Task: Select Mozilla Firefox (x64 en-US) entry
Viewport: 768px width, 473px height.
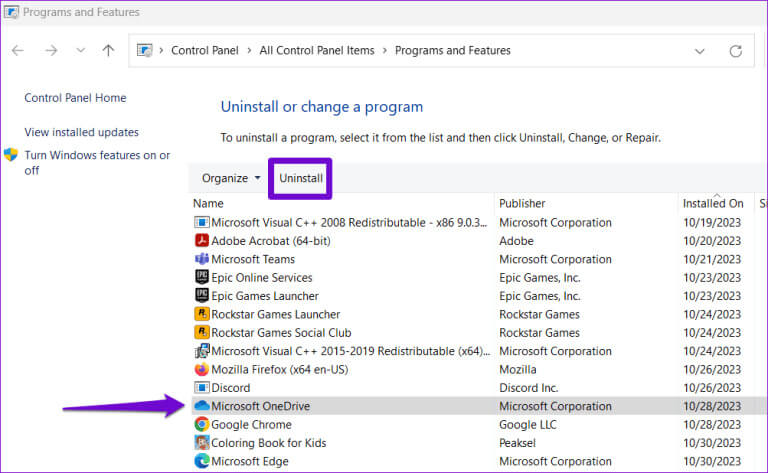Action: pos(280,369)
